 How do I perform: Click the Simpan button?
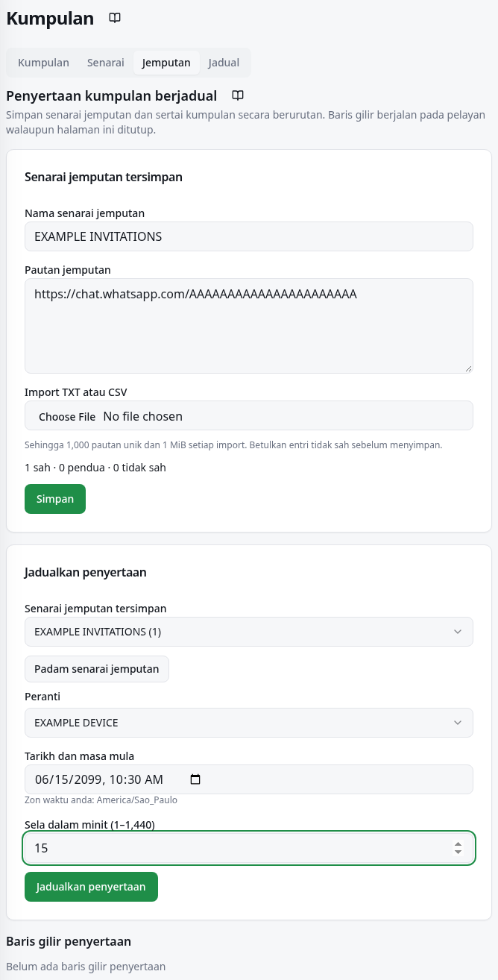[x=55, y=499]
